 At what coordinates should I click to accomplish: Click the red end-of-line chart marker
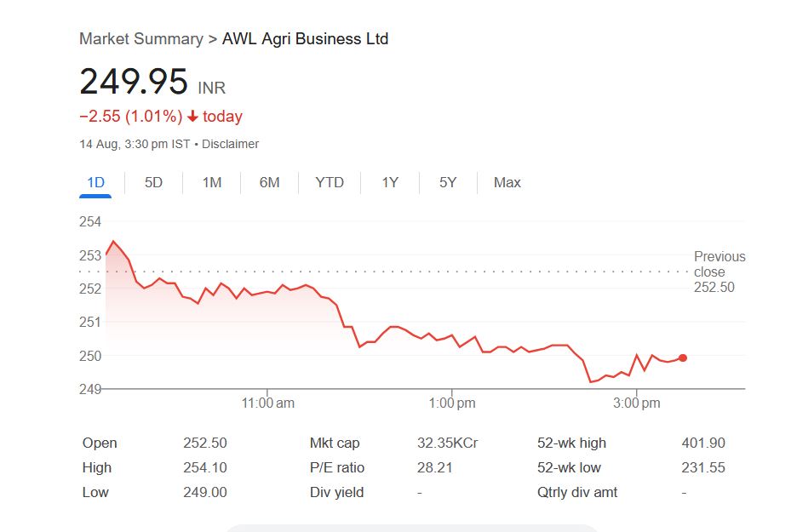coord(683,358)
